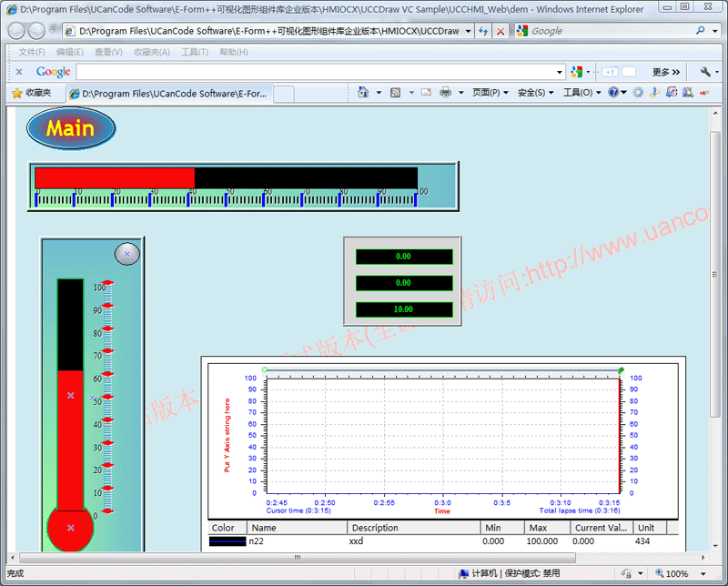Click the yellow Main oval button
The width and height of the screenshot is (728, 586).
pos(71,128)
